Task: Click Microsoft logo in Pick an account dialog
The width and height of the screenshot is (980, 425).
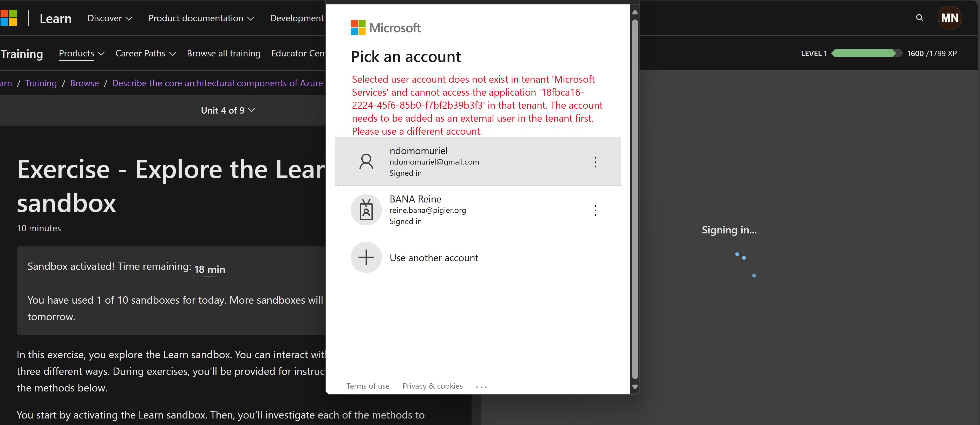Action: [x=386, y=28]
